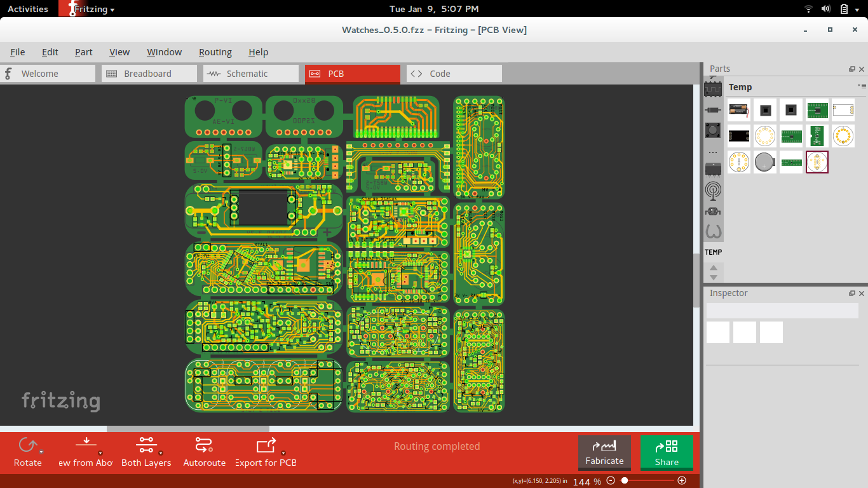Open the pushbutton parts bin
868x488 pixels.
tap(713, 131)
